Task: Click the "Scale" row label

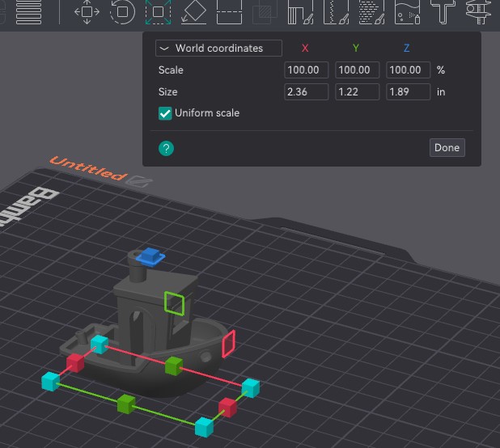Action: 171,70
